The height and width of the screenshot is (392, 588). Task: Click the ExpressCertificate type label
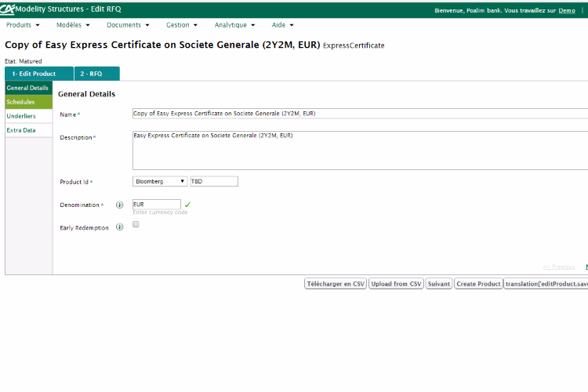click(354, 45)
